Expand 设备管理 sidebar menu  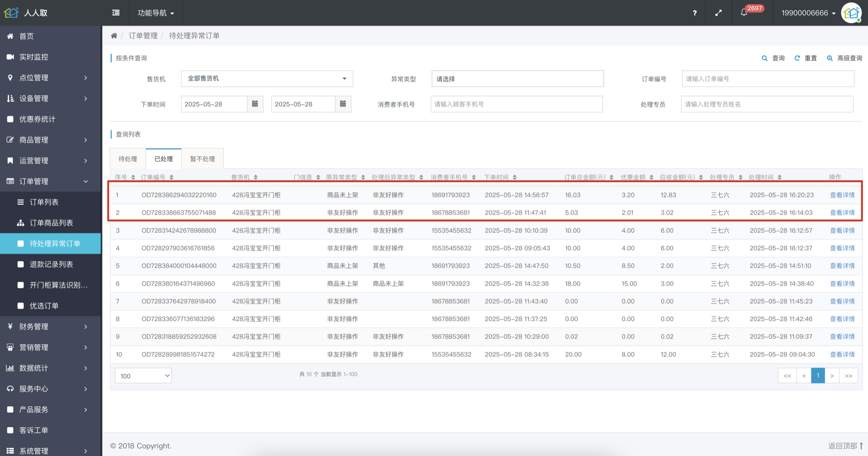pos(50,98)
